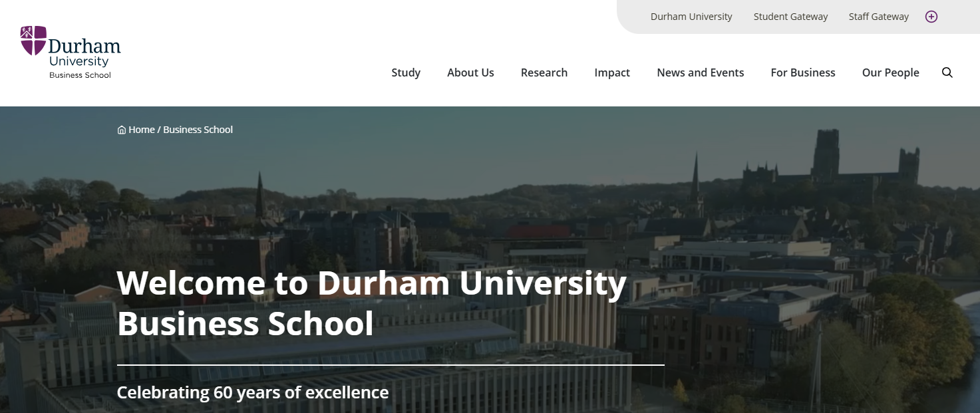Screen dimensions: 980x413
Task: Open the Our People menu item
Action: click(890, 72)
